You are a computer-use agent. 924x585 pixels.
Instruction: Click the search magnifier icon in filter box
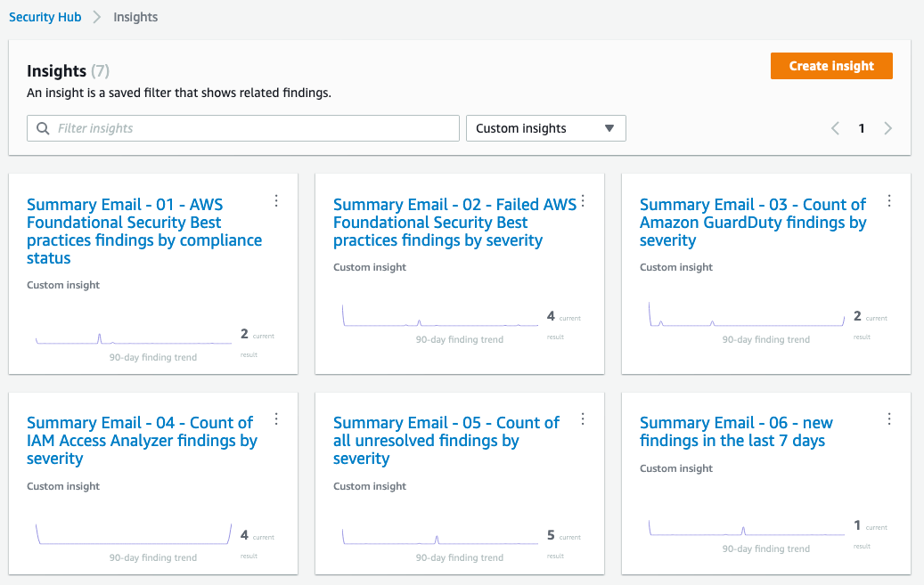pyautogui.click(x=43, y=128)
